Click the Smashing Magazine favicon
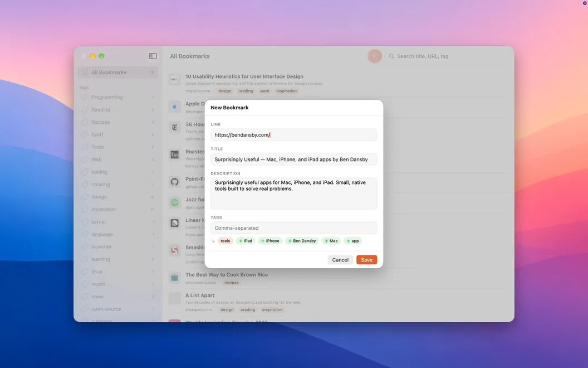This screenshot has height=368, width=588. (x=174, y=250)
